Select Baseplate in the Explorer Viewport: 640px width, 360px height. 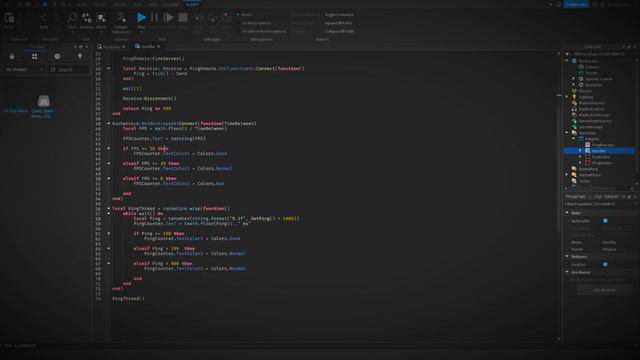pyautogui.click(x=593, y=85)
